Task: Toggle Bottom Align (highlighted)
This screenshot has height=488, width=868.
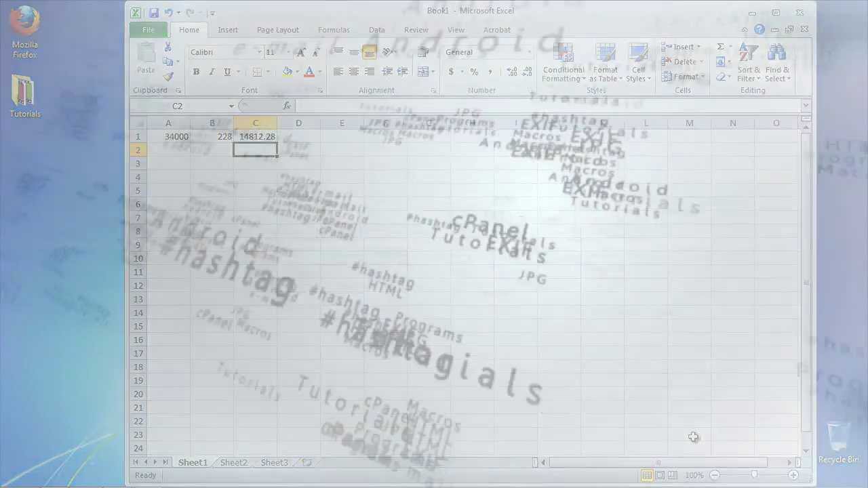Action: point(369,52)
